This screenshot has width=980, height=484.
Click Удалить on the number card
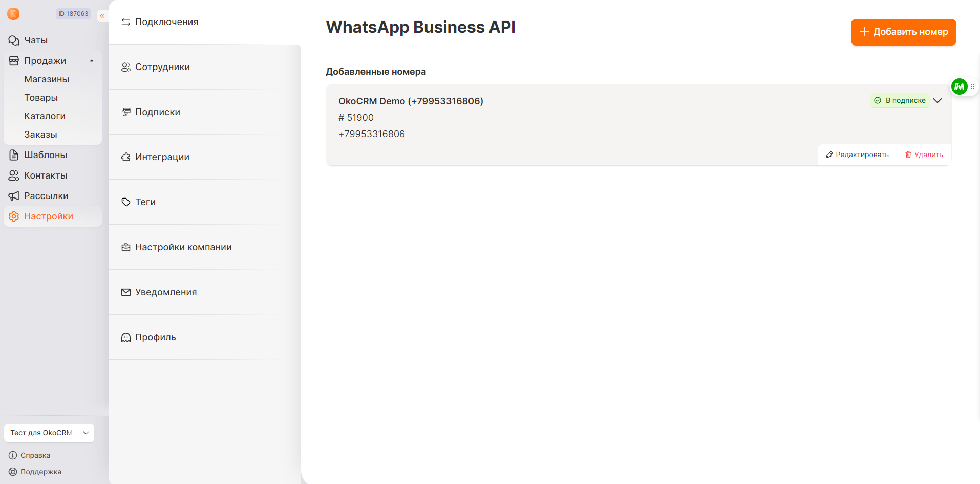click(924, 155)
